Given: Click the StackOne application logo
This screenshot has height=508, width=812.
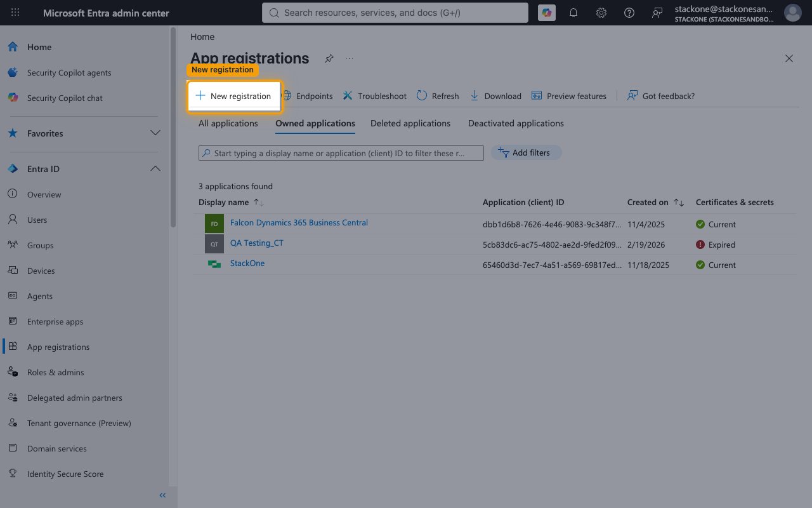Looking at the screenshot, I should 214,264.
